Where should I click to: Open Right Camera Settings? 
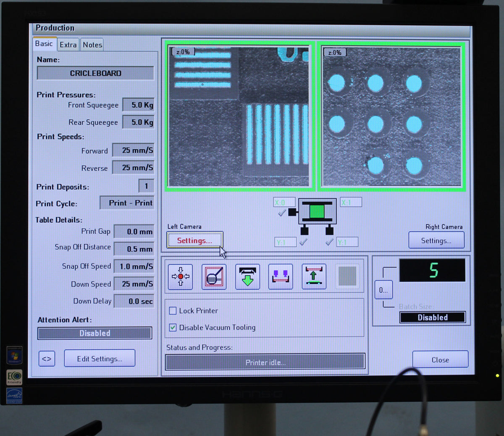[436, 240]
